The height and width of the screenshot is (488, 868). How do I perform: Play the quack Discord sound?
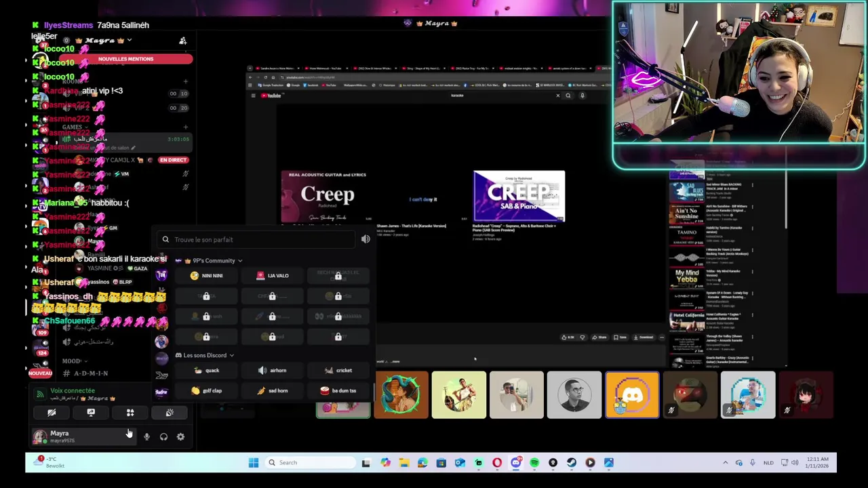point(207,371)
